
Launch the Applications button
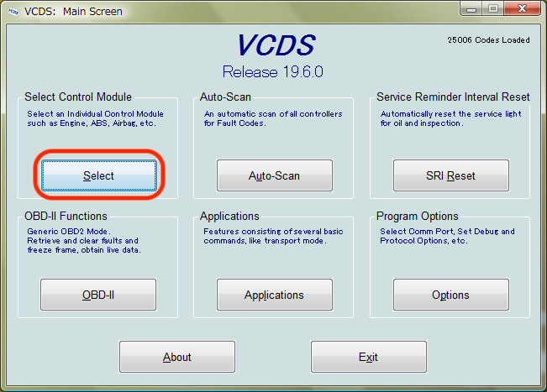[275, 295]
